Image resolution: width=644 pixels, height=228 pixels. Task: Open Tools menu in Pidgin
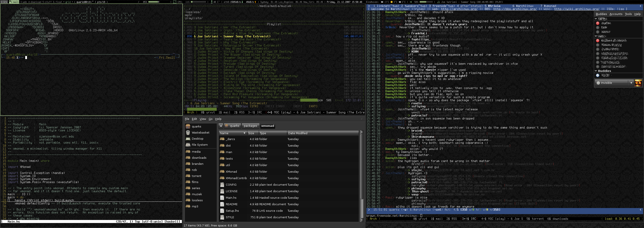coord(628,14)
